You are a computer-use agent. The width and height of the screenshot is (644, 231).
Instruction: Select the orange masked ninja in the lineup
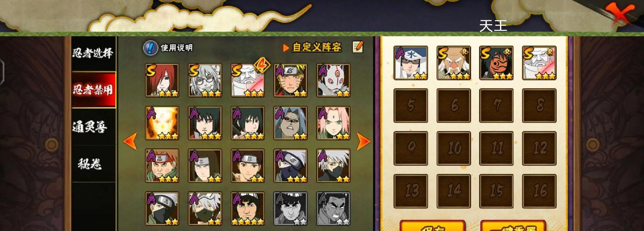pos(496,63)
